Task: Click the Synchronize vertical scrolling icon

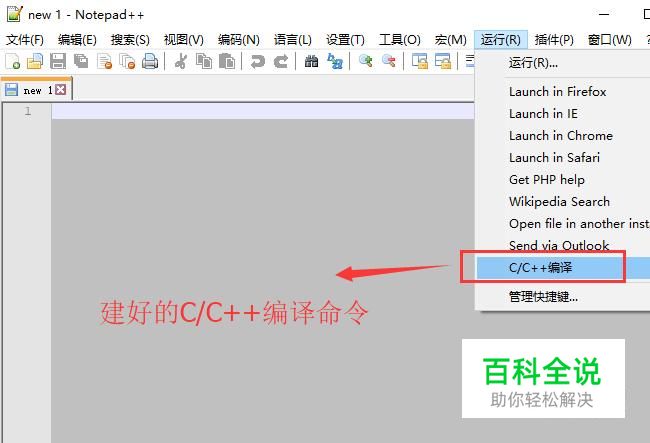Action: [x=420, y=61]
